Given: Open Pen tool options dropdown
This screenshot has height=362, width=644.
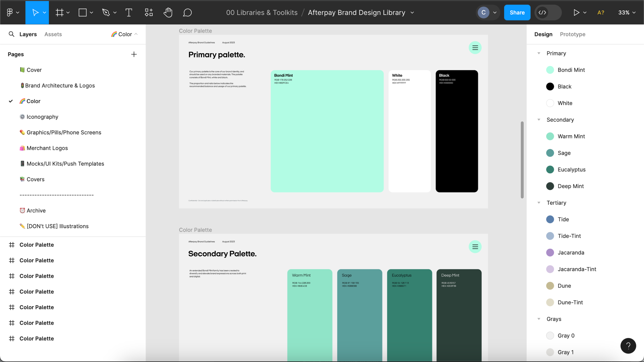Looking at the screenshot, I should click(x=115, y=12).
